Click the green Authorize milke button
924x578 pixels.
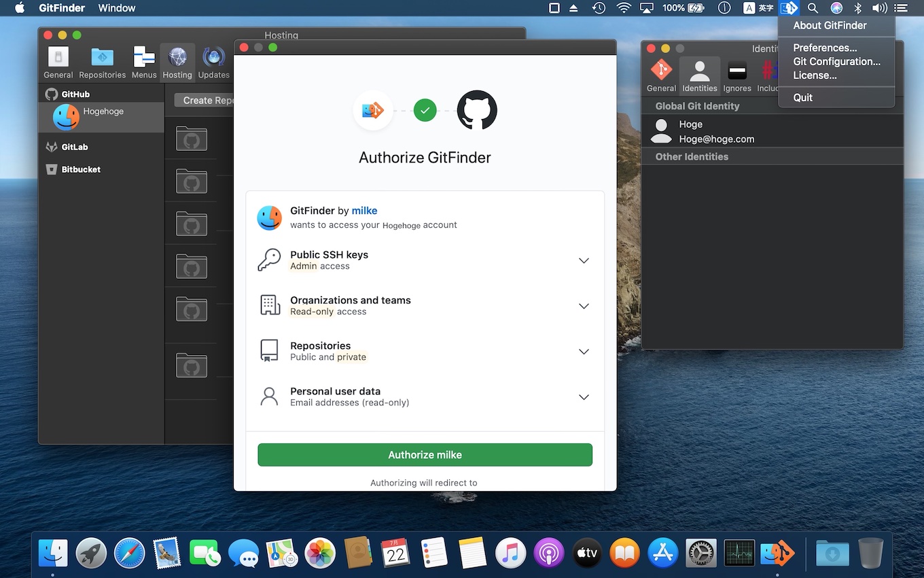pos(425,455)
